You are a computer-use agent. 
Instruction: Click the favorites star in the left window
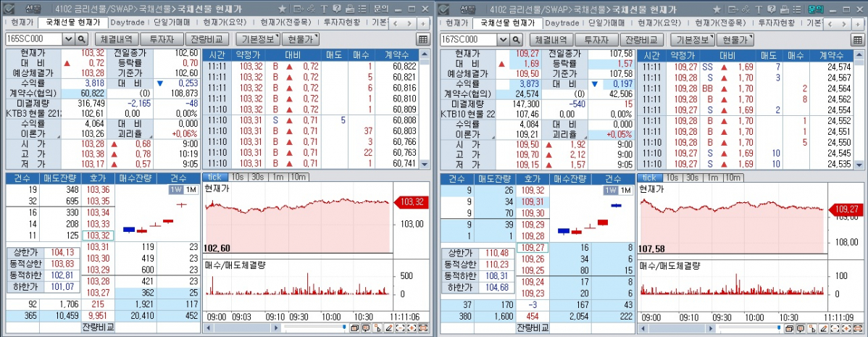point(283,9)
